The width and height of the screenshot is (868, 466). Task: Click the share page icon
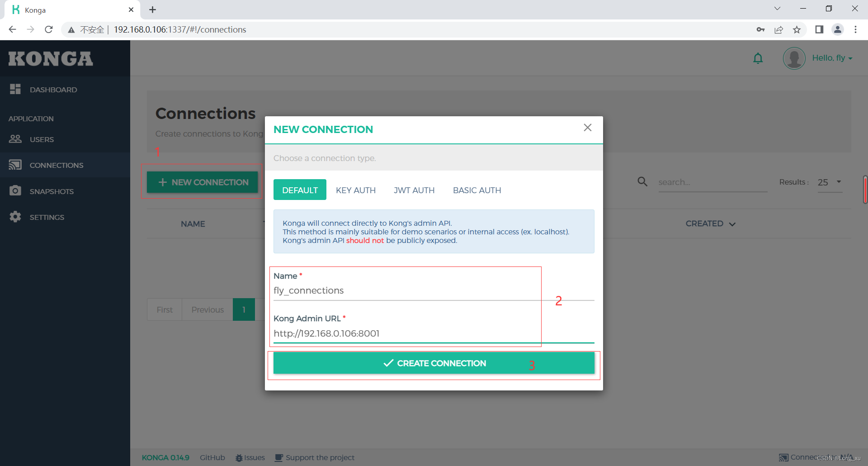click(x=778, y=29)
